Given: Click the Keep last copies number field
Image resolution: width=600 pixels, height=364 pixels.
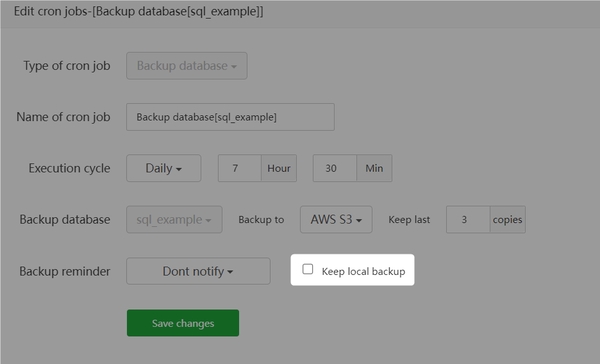Looking at the screenshot, I should point(468,220).
